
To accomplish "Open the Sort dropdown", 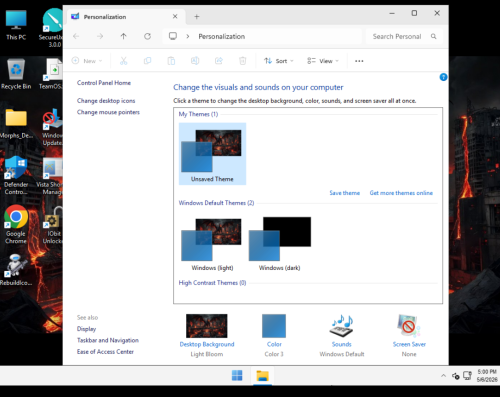I will 279,61.
